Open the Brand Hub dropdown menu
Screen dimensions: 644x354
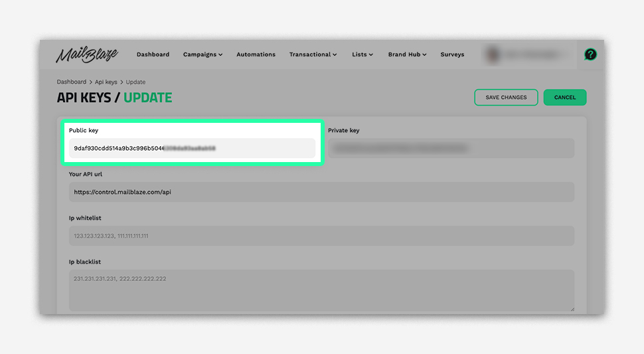407,54
